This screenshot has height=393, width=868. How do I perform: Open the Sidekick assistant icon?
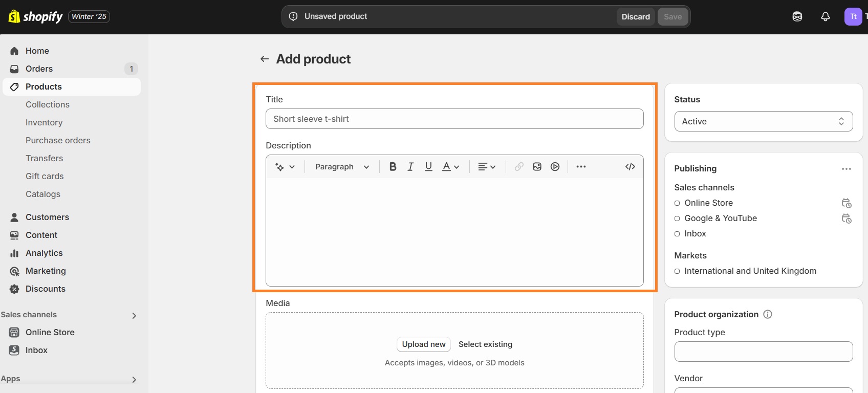click(x=797, y=17)
